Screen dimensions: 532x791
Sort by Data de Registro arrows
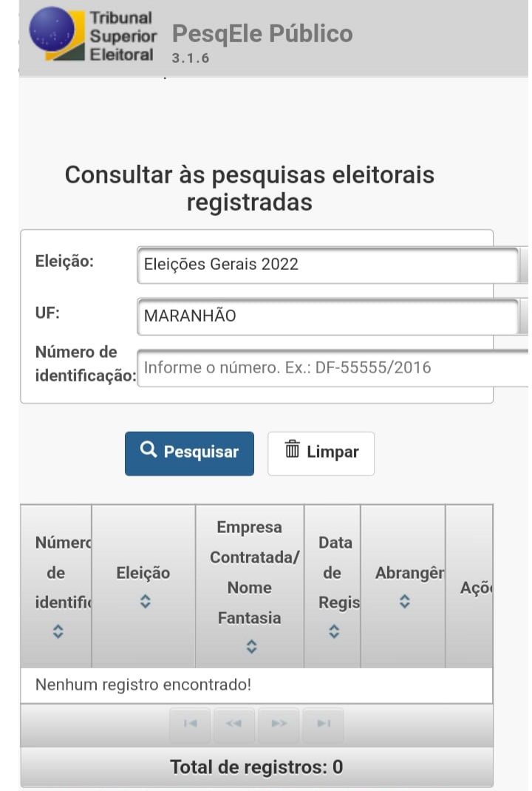click(x=334, y=632)
